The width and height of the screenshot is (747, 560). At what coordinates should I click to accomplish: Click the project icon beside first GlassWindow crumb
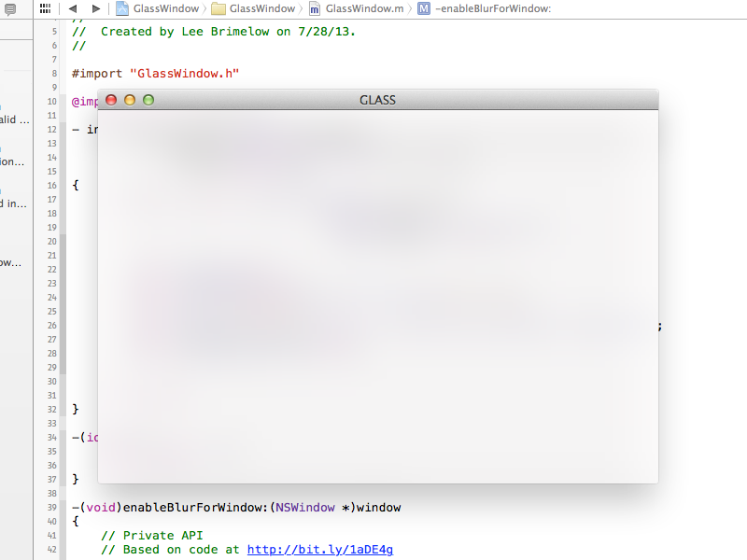click(x=122, y=8)
